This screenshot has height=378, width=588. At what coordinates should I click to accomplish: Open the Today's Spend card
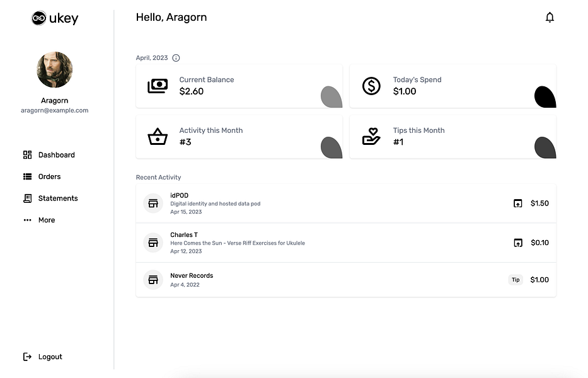point(453,86)
